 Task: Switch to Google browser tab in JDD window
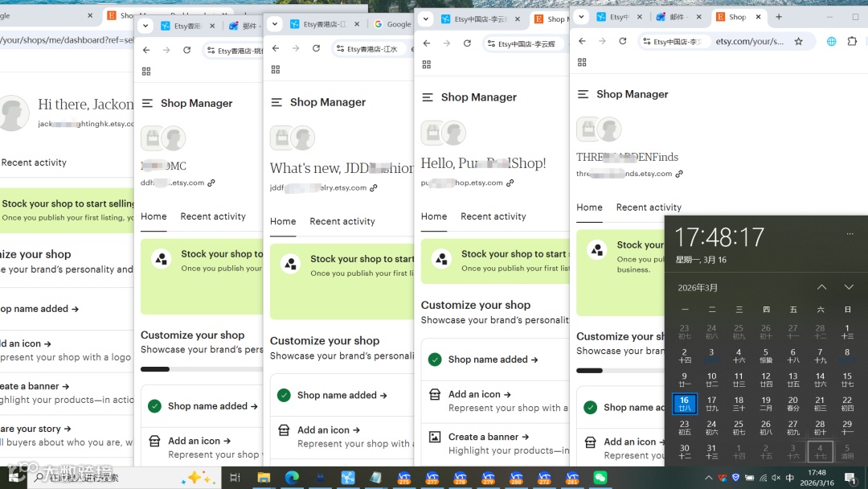click(392, 24)
